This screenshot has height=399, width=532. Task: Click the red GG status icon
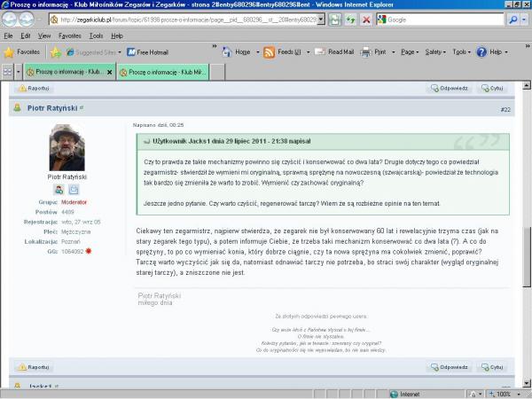click(89, 251)
